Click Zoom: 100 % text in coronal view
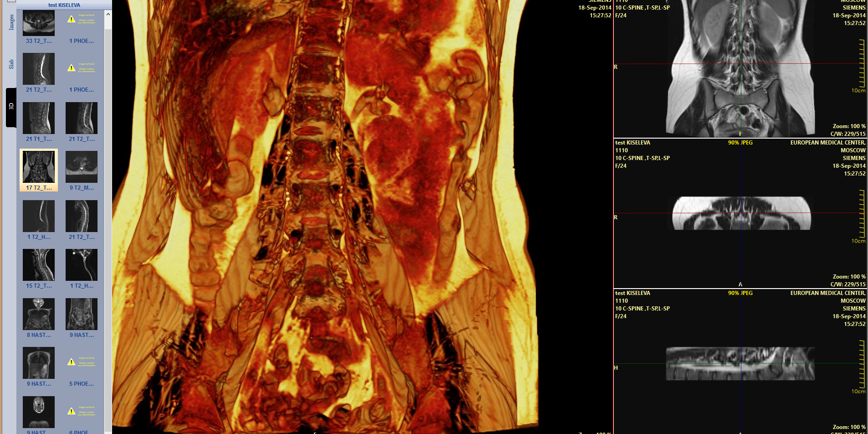This screenshot has width=868, height=434. coord(849,126)
